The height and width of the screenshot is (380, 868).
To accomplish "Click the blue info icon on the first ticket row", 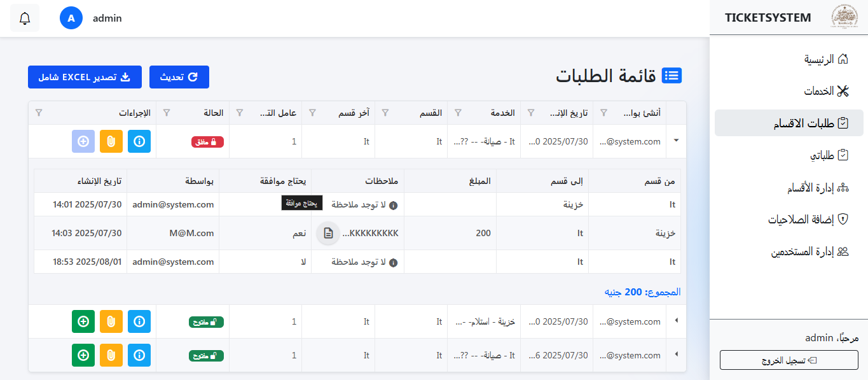I will pos(139,141).
